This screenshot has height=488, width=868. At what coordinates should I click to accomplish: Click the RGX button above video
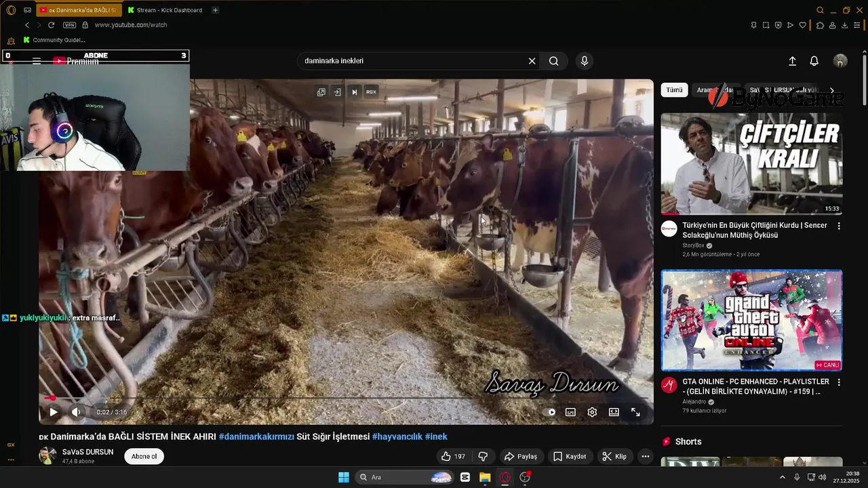(x=371, y=92)
